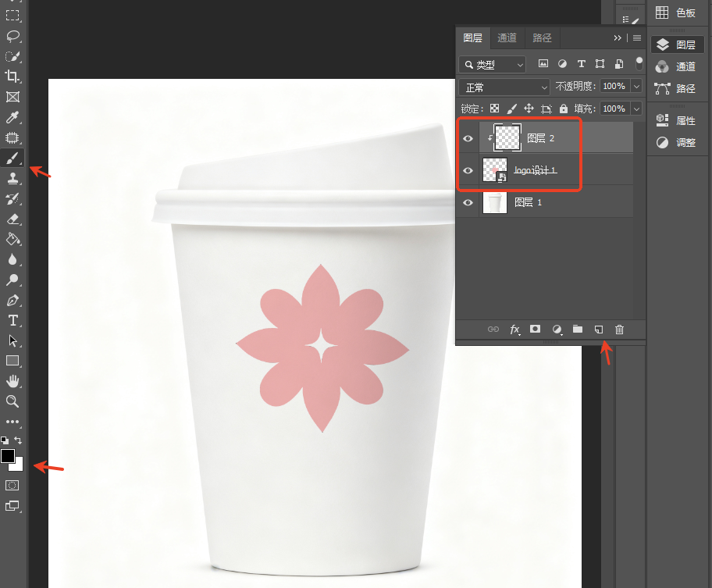The image size is (712, 588).
Task: Select the Lasso tool
Action: coord(12,36)
